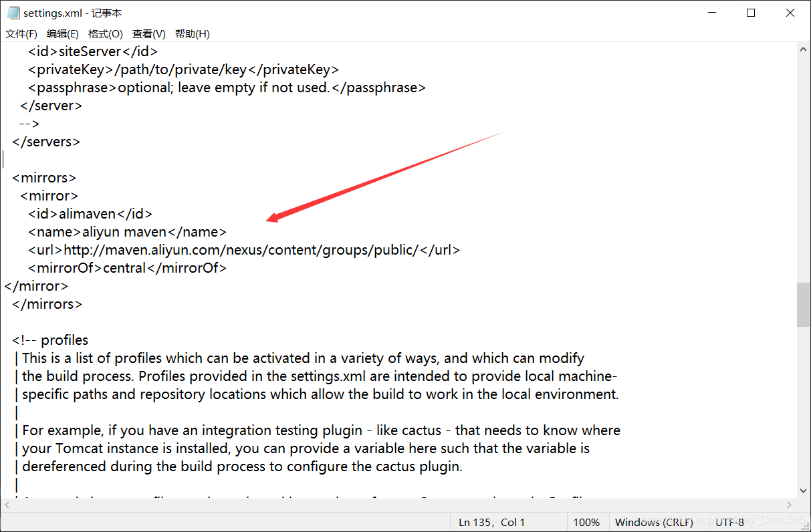This screenshot has width=811, height=532.
Task: Click the 100% zoom status entry
Action: pyautogui.click(x=586, y=522)
